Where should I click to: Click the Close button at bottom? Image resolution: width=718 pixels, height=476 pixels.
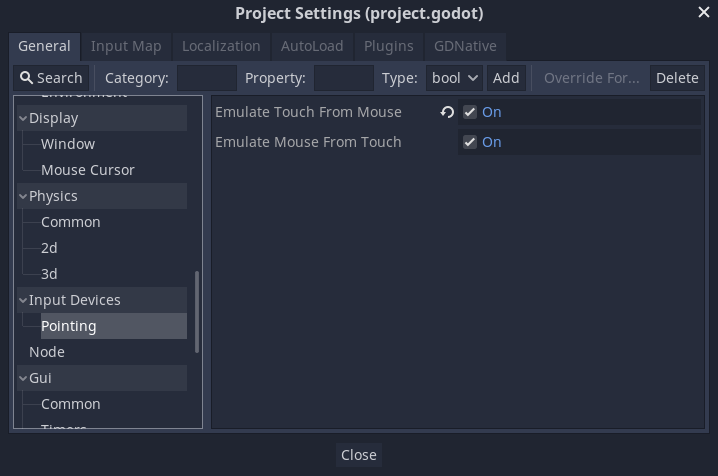point(358,454)
